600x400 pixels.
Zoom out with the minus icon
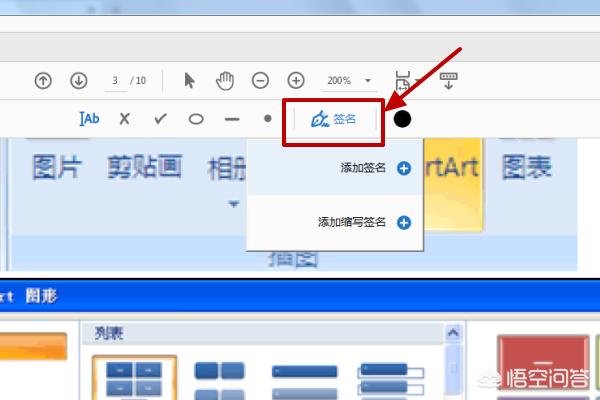click(260, 80)
